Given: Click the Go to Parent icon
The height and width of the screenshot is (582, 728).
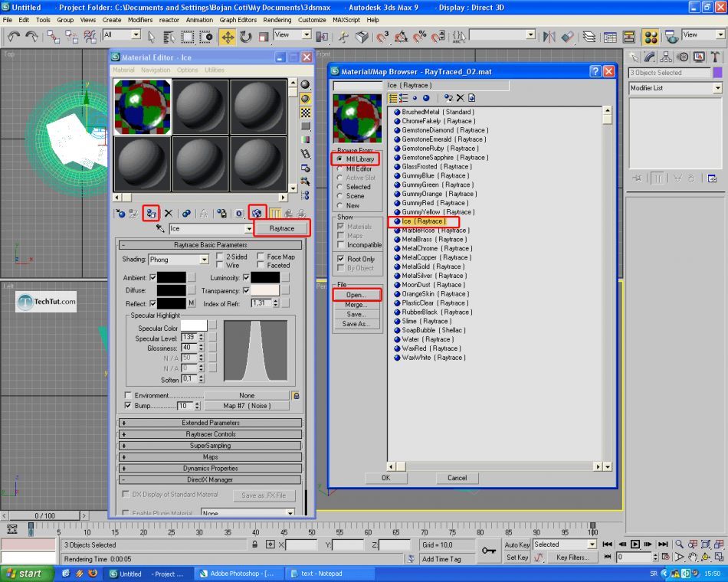Looking at the screenshot, I should coord(289,214).
